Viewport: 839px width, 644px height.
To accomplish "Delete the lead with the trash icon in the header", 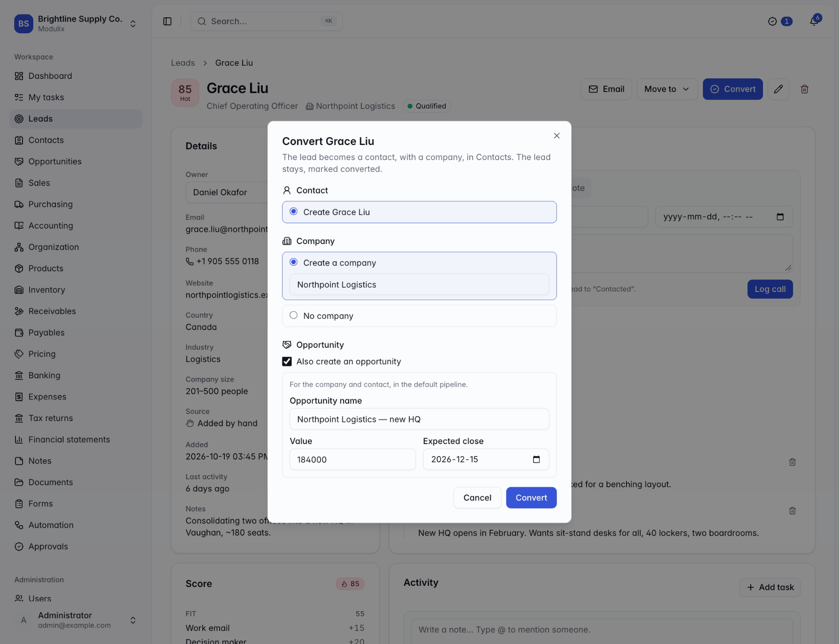I will point(804,89).
